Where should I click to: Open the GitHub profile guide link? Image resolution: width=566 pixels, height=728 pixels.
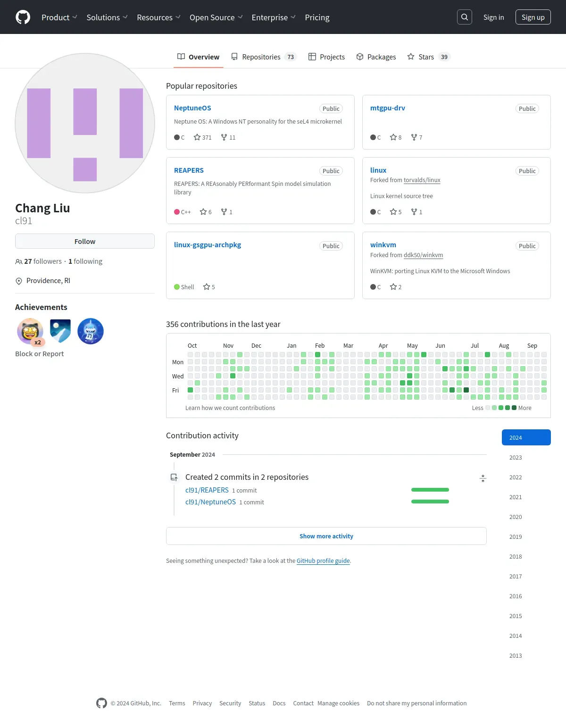(323, 561)
